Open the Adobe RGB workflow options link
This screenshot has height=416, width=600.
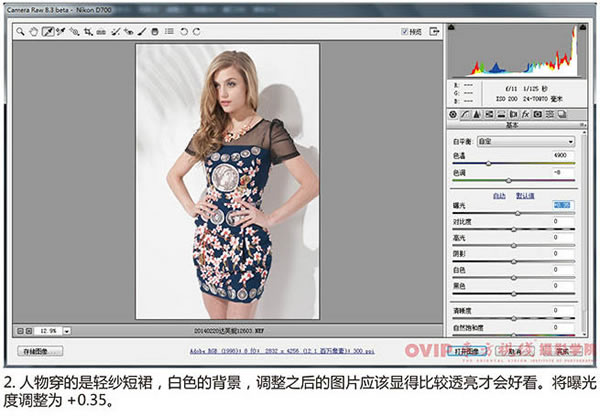[x=282, y=351]
